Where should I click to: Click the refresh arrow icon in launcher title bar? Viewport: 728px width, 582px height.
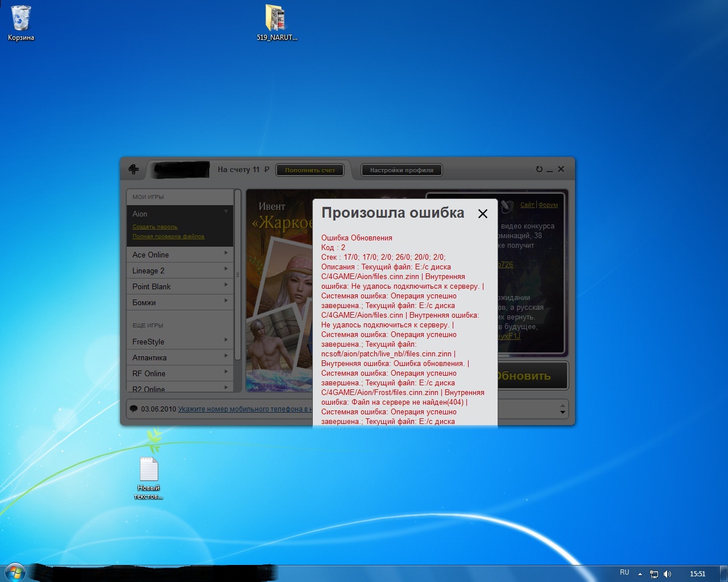point(539,169)
